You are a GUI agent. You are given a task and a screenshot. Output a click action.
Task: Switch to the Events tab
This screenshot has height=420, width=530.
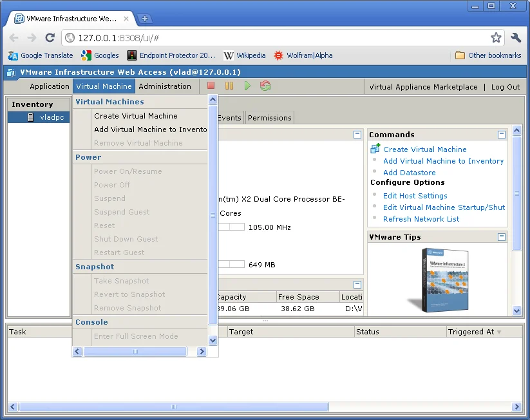pyautogui.click(x=229, y=118)
